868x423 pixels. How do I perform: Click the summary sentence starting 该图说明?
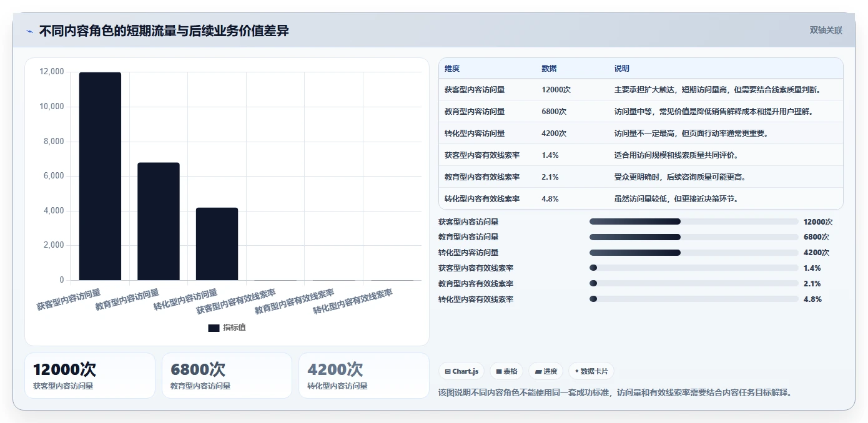[x=616, y=393]
